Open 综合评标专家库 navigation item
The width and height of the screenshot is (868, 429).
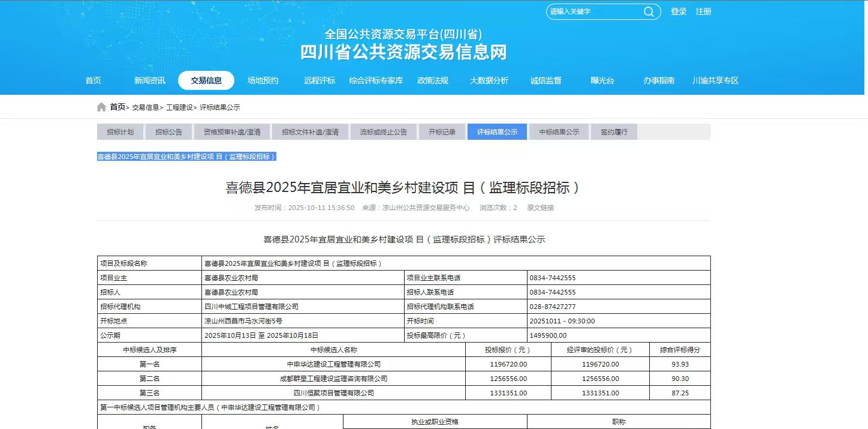pyautogui.click(x=376, y=80)
